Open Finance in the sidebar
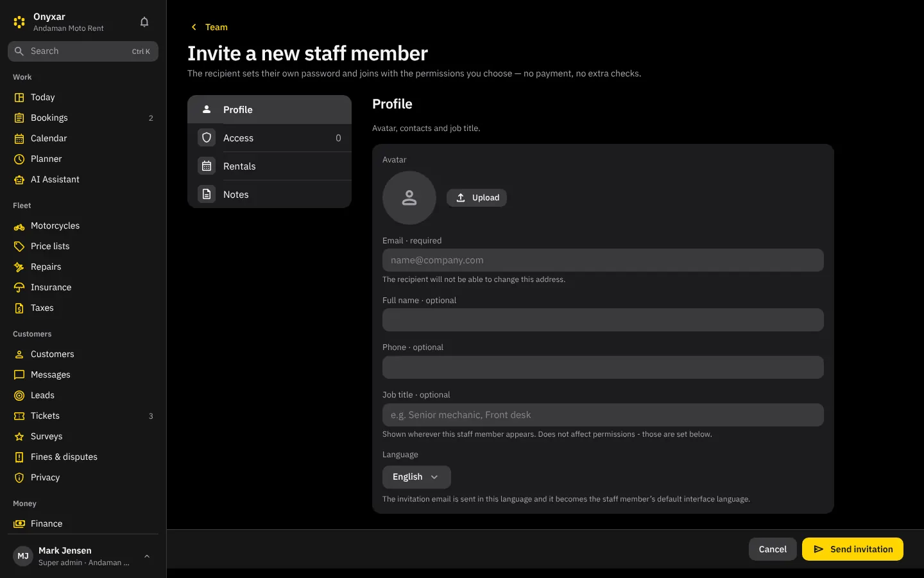Screen dimensions: 924x578 coord(83,524)
